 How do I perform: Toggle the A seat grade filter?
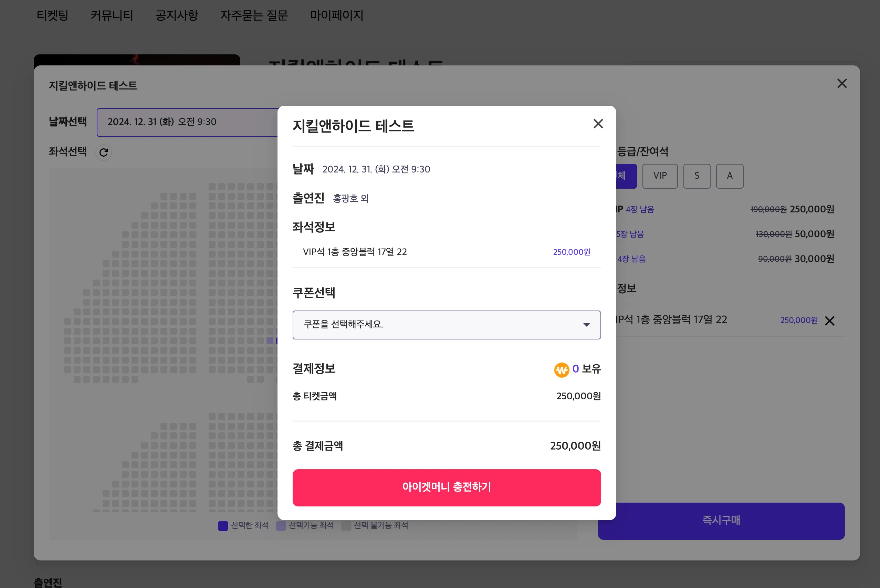pyautogui.click(x=729, y=176)
